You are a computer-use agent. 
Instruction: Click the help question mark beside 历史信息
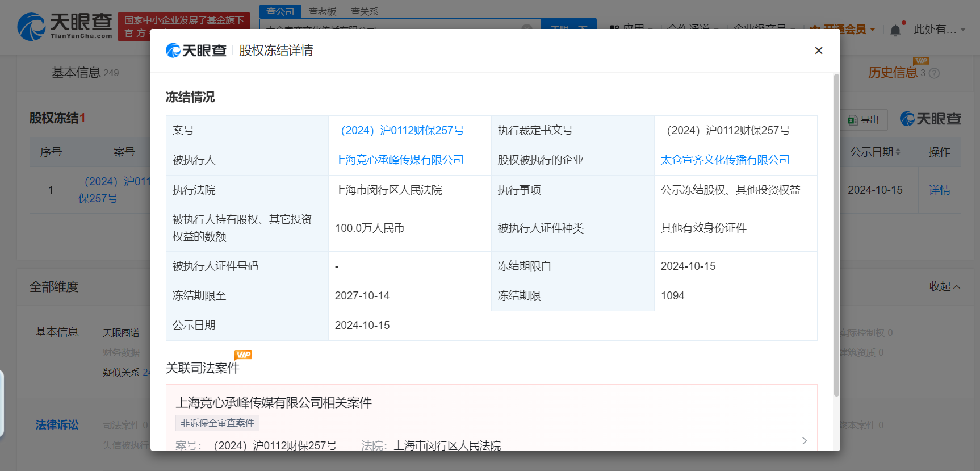point(934,73)
